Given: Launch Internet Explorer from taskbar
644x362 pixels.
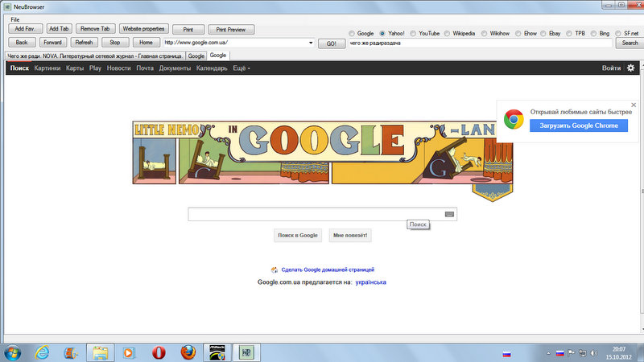Looking at the screenshot, I should click(42, 352).
